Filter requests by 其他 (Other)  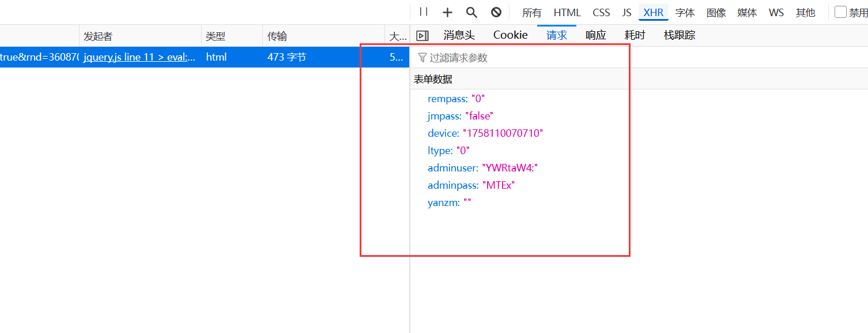pyautogui.click(x=806, y=13)
